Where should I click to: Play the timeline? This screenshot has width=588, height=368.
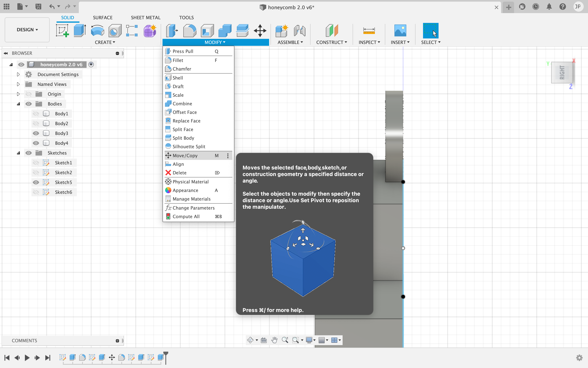[27, 358]
